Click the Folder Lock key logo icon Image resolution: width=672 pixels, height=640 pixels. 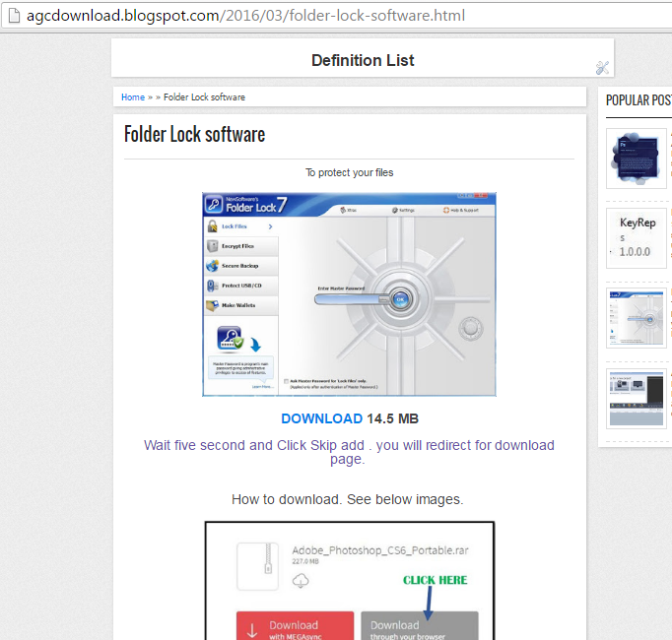click(214, 204)
